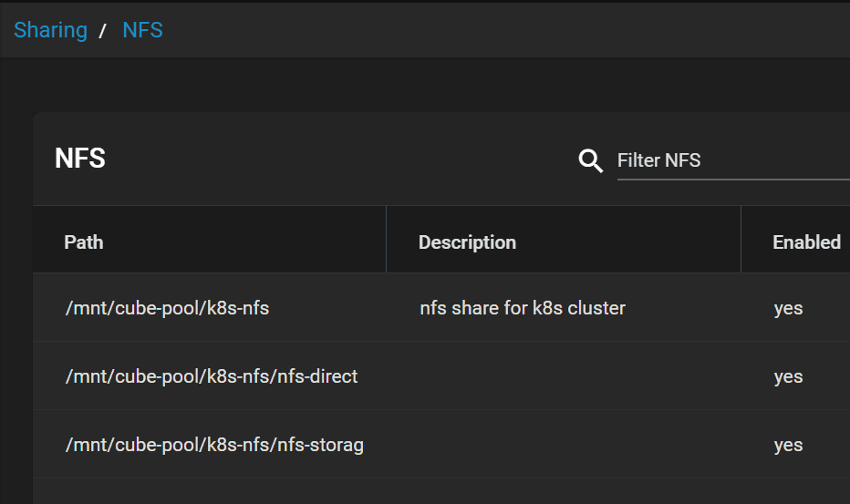Image resolution: width=850 pixels, height=504 pixels.
Task: Click the empty description cell of nfs-storag
Action: tap(564, 445)
